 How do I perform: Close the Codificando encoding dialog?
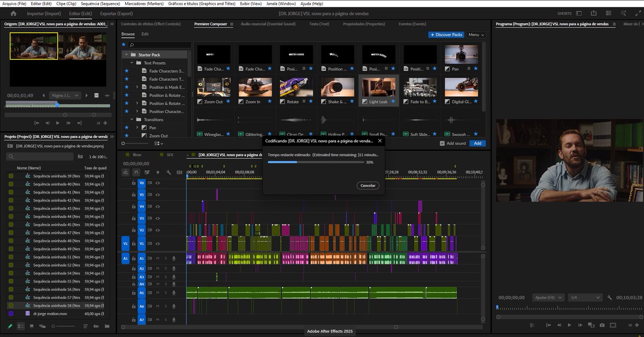click(x=380, y=141)
